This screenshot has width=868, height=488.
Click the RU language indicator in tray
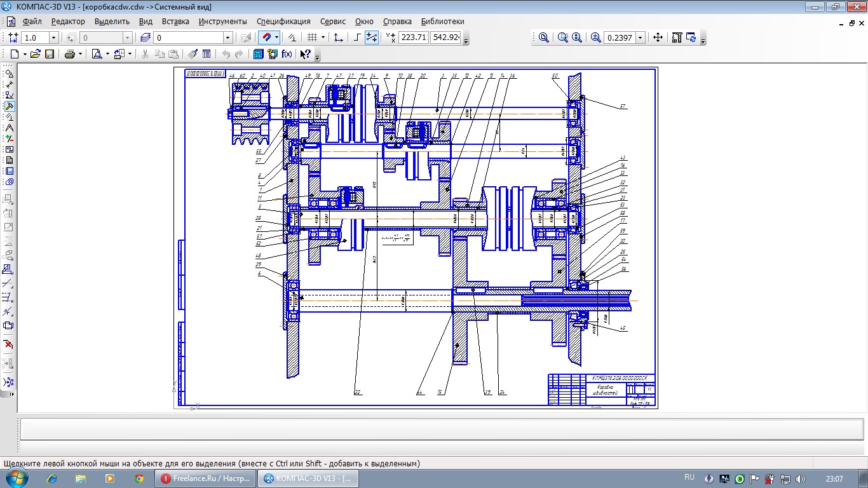[x=689, y=477]
